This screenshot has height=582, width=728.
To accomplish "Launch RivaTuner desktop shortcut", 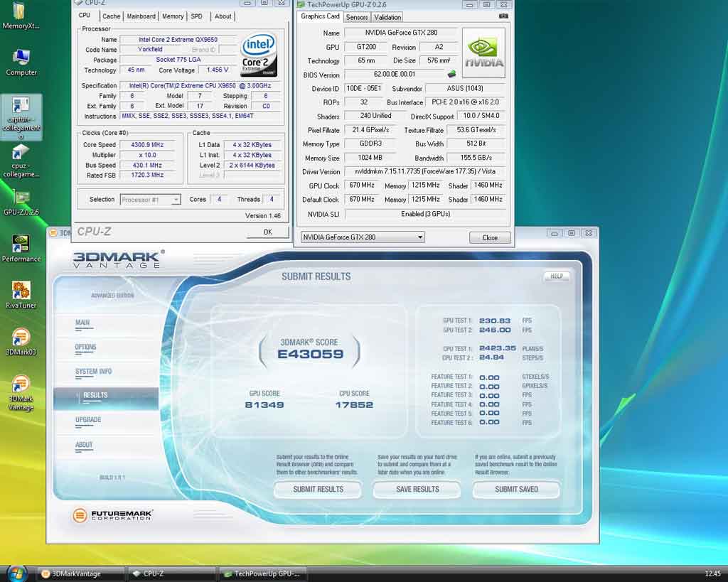I will point(21,295).
